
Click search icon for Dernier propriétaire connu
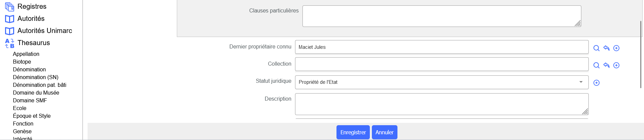click(x=596, y=48)
